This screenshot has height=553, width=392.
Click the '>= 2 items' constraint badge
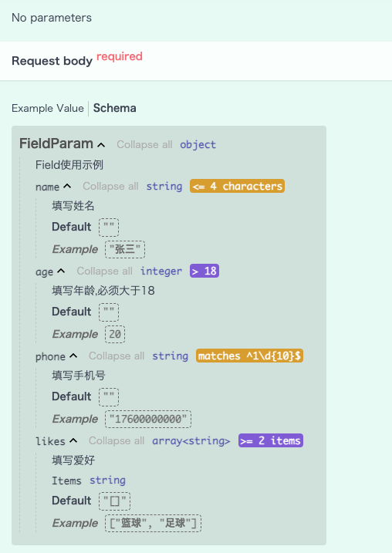pos(271,440)
